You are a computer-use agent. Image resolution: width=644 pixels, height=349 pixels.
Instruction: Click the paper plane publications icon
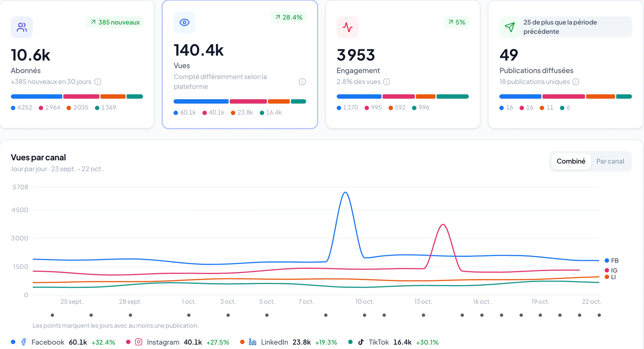click(x=510, y=27)
